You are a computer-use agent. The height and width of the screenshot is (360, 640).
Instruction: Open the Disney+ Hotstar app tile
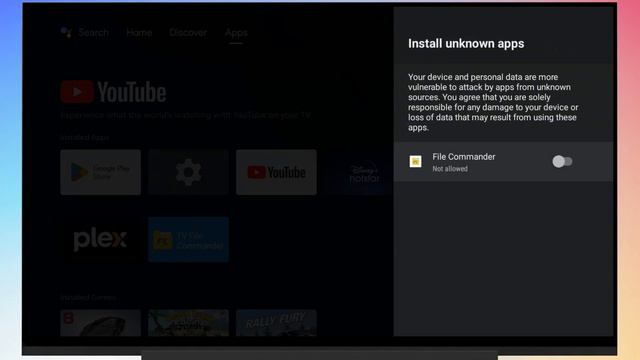pos(358,172)
